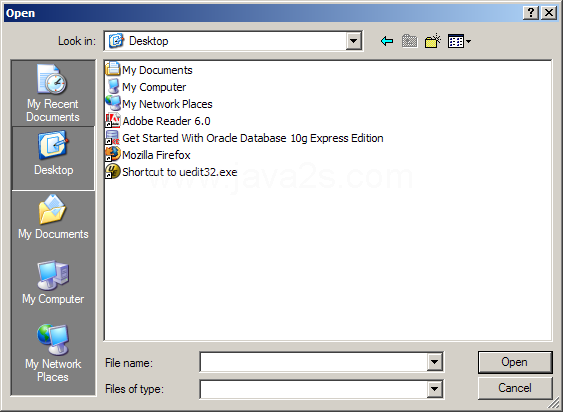Click the question mark Help button in the title bar
The height and width of the screenshot is (412, 563).
click(x=531, y=13)
